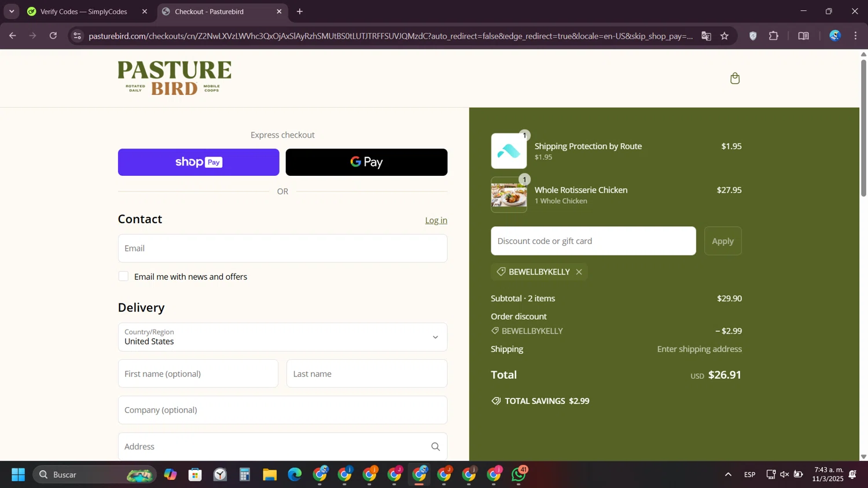The image size is (868, 488).
Task: Click the ESP language indicator
Action: 749,475
